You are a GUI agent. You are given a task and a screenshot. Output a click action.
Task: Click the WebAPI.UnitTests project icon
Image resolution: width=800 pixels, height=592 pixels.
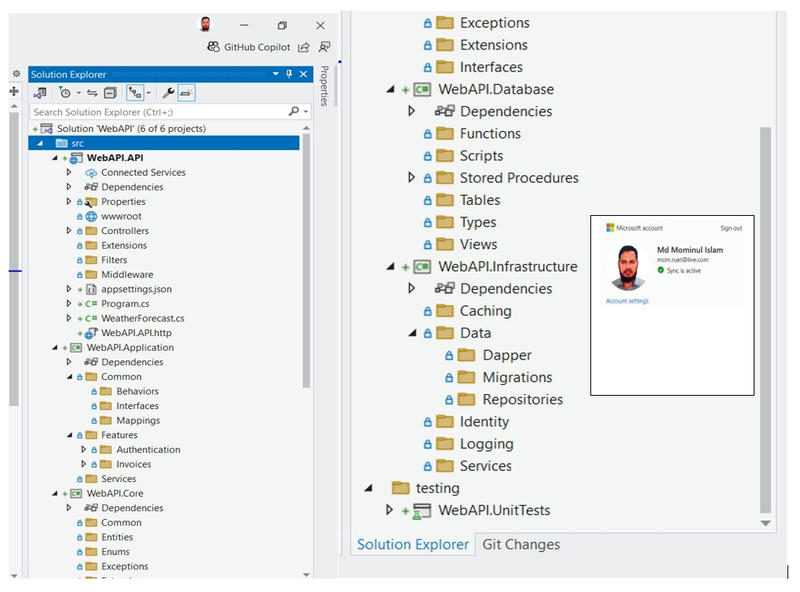click(421, 511)
